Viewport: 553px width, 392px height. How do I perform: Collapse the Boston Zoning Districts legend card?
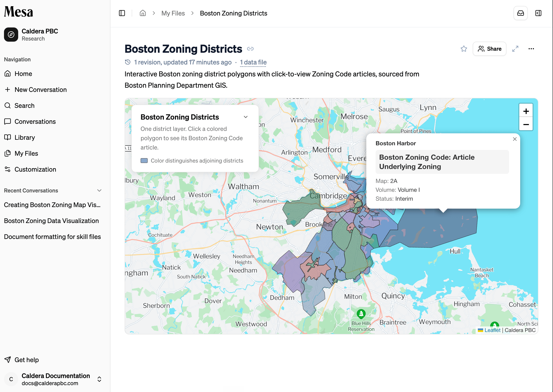click(x=245, y=117)
